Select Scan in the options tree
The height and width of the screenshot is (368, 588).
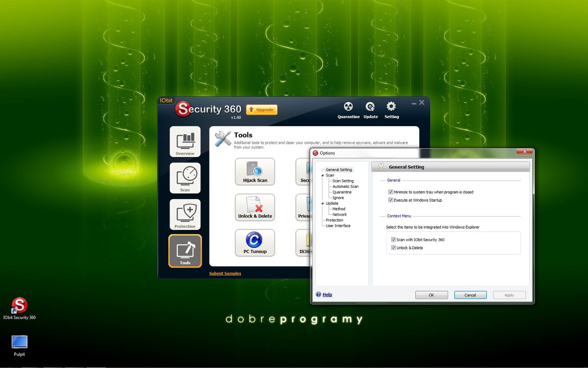tap(330, 175)
